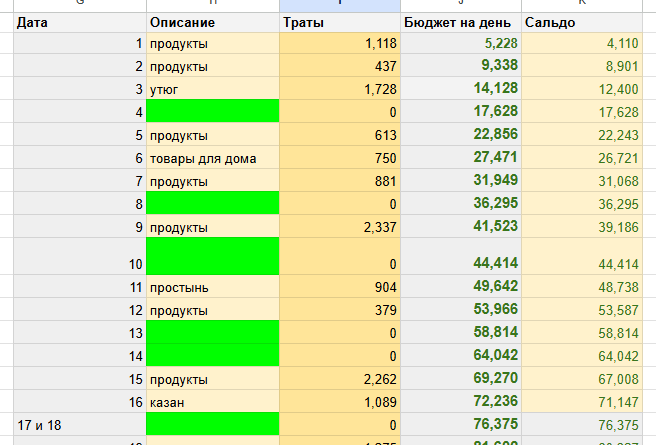The image size is (656, 445).
Task: Select the date cell for day 6
Action: point(80,158)
